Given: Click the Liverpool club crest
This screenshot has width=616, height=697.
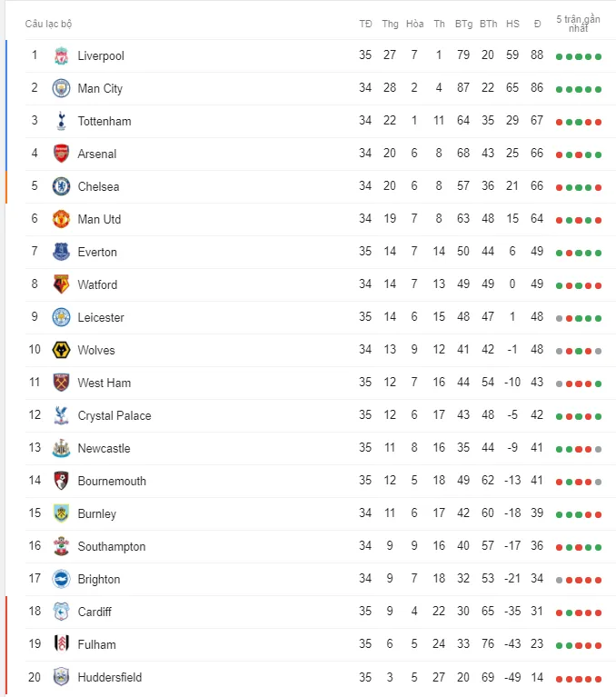Looking at the screenshot, I should [62, 55].
